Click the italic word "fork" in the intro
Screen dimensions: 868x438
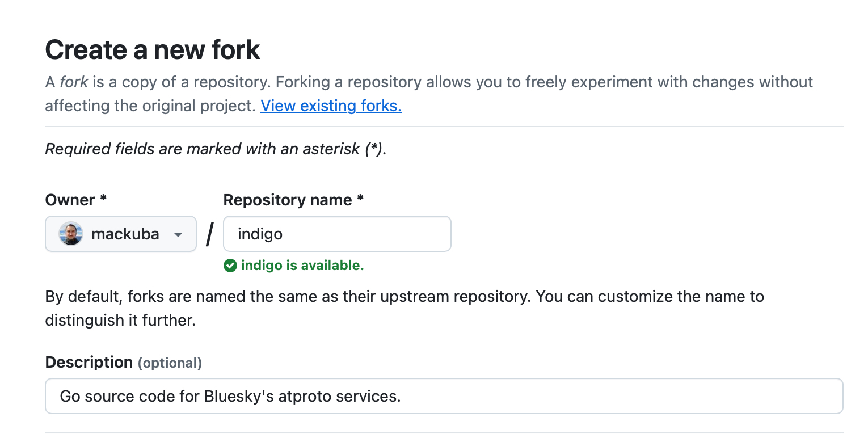click(x=74, y=82)
